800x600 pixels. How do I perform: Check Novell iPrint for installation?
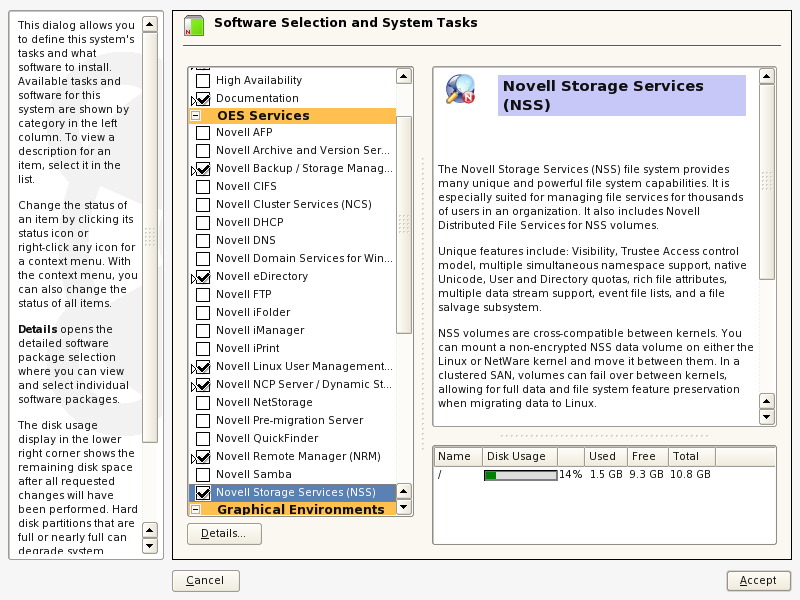[x=204, y=348]
